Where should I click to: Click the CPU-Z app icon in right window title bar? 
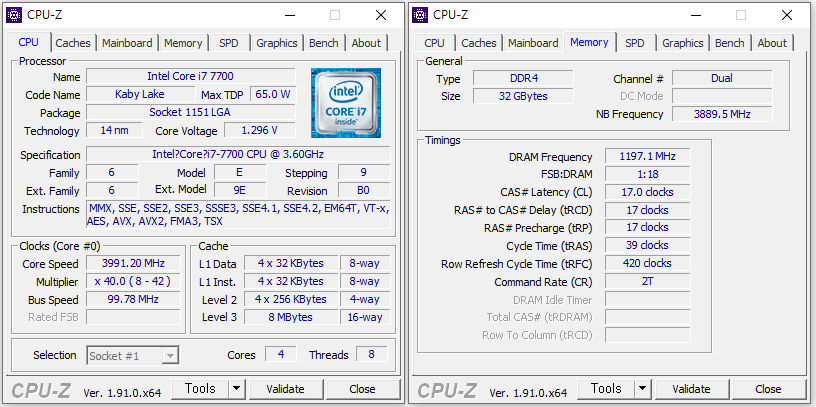[419, 15]
